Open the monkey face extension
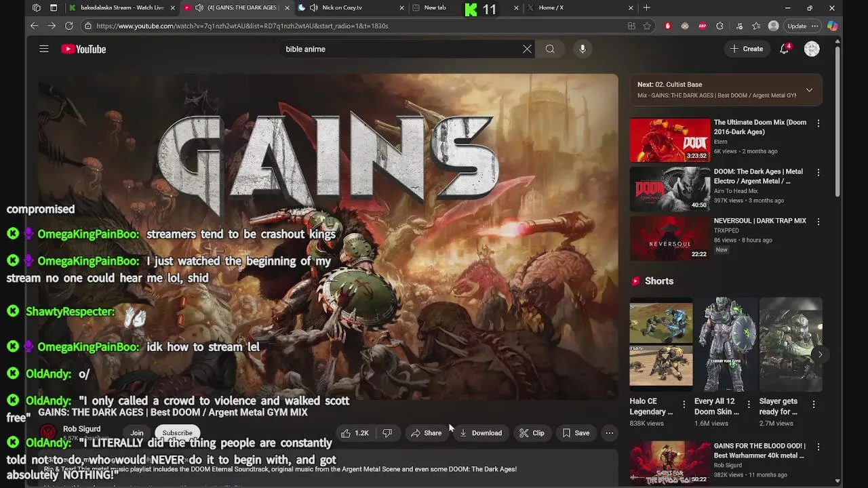868x488 pixels. tap(685, 26)
